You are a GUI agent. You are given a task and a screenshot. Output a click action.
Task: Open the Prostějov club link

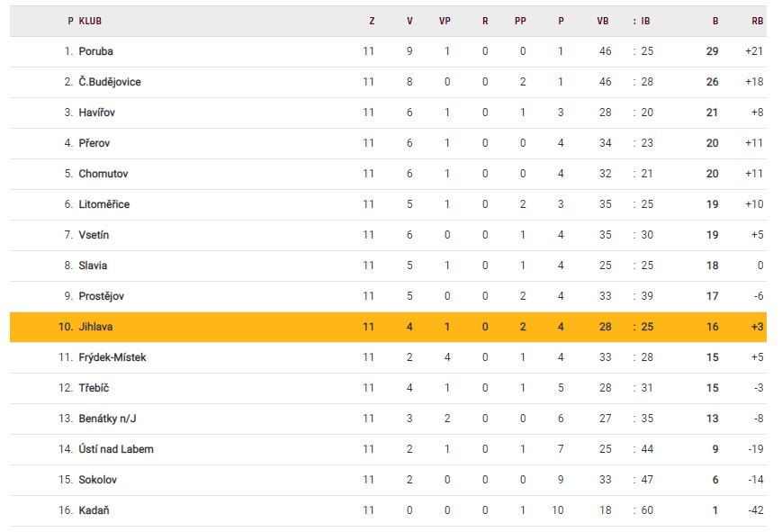click(x=101, y=296)
